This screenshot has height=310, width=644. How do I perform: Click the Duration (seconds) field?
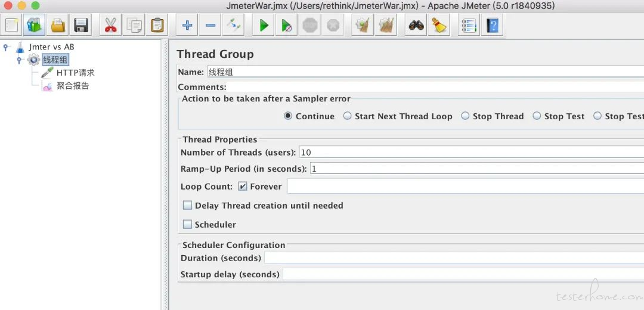tap(454, 258)
